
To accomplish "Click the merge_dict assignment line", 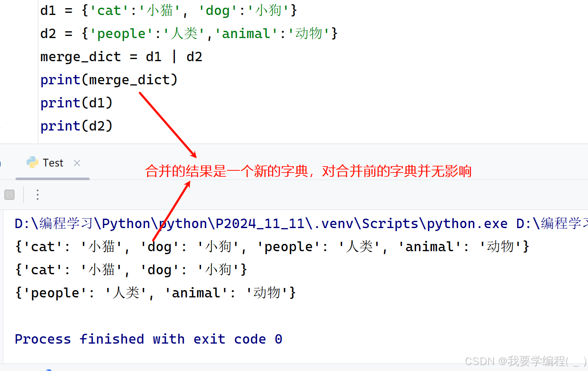I will point(121,56).
